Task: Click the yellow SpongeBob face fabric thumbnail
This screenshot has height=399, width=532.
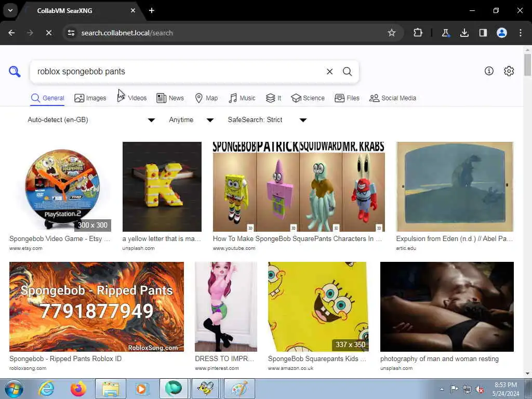Action: click(318, 307)
